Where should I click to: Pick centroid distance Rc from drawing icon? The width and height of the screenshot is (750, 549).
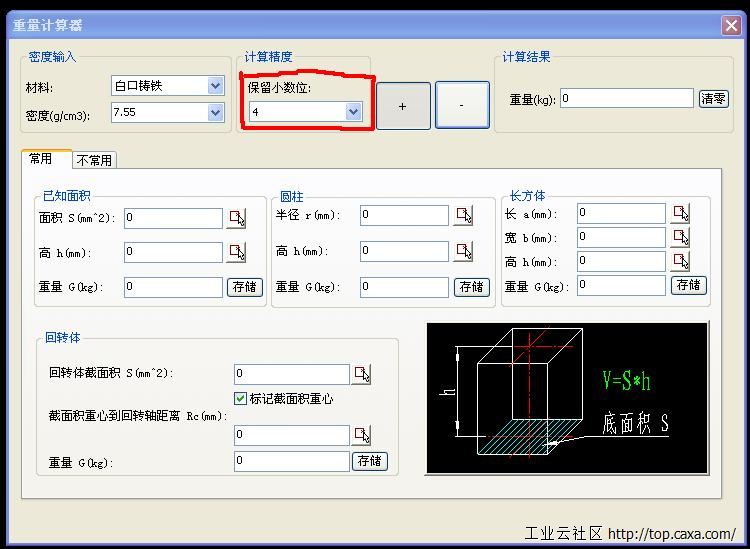[361, 435]
